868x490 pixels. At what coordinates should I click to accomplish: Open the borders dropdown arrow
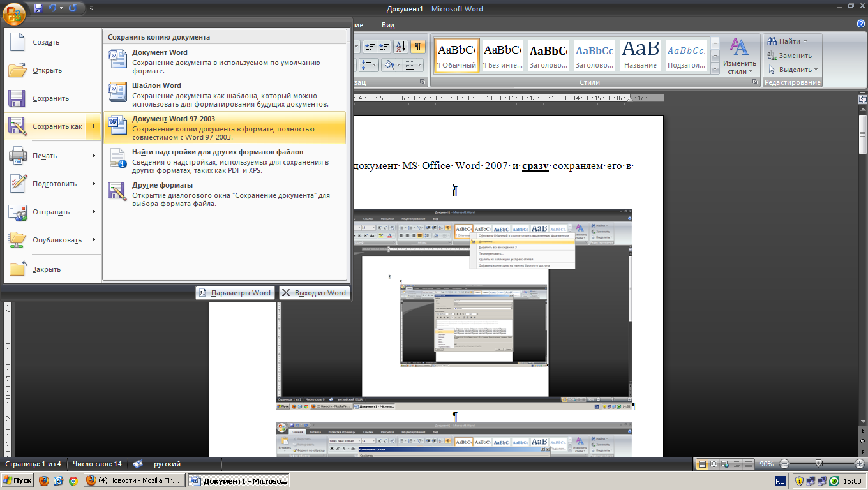tap(421, 65)
